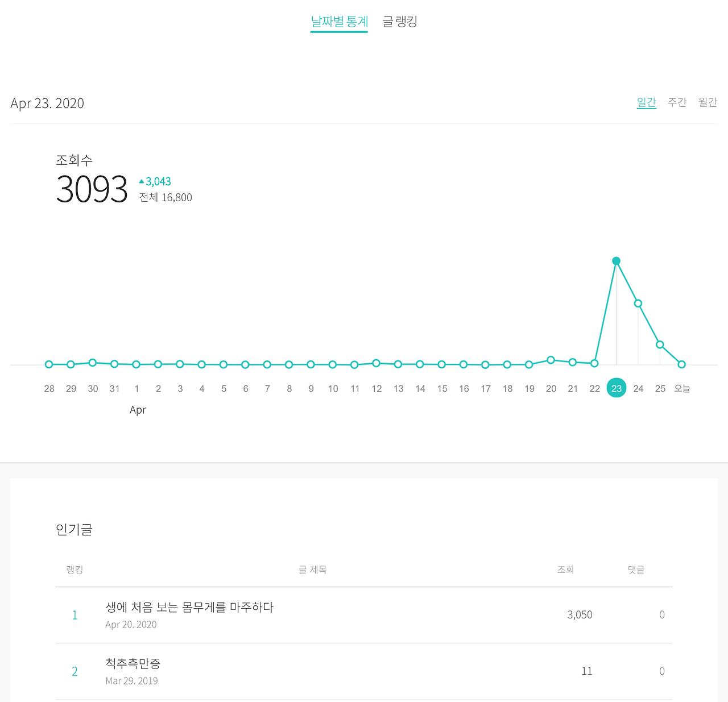Select the 일간 statistics view

click(x=647, y=102)
